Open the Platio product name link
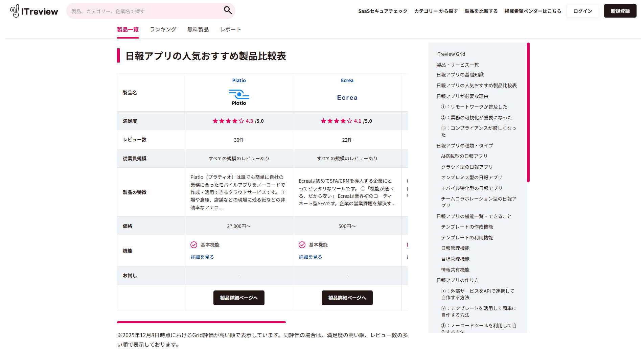Image resolution: width=644 pixels, height=352 pixels. (239, 80)
